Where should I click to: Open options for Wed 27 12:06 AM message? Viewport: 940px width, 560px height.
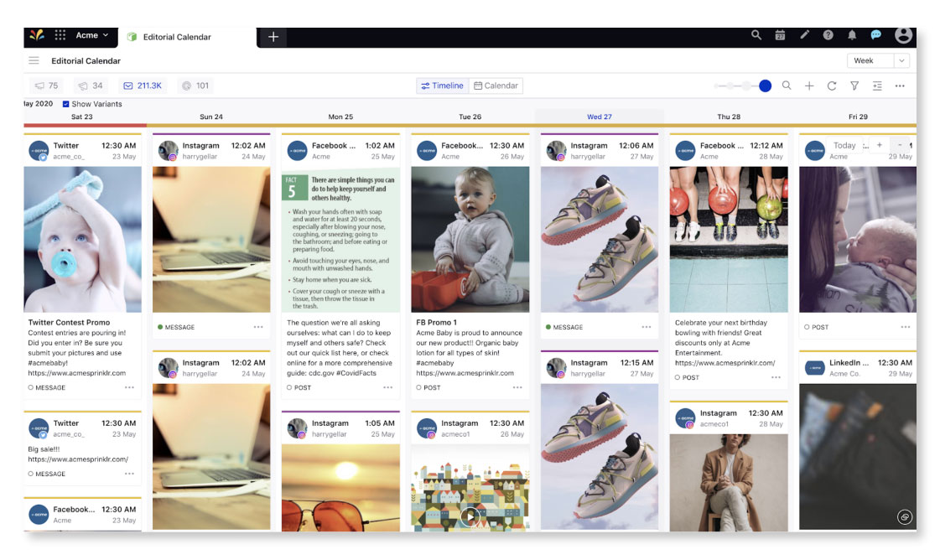(x=647, y=327)
